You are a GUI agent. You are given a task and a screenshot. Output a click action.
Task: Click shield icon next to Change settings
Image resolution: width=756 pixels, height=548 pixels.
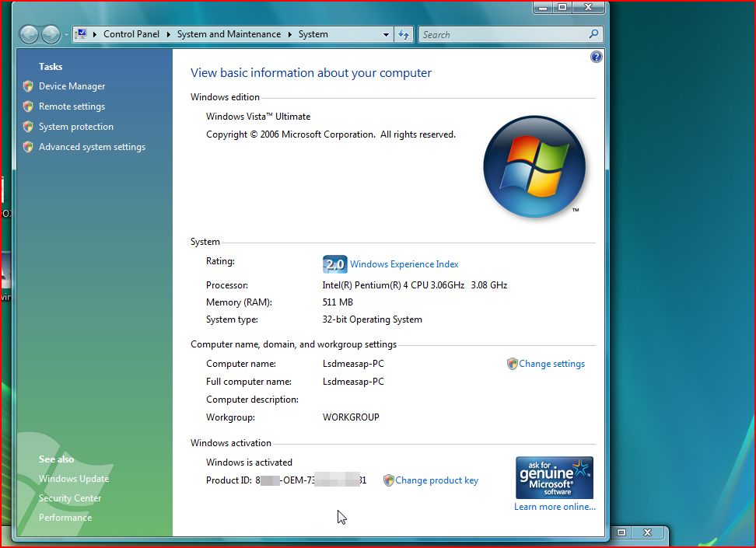512,364
